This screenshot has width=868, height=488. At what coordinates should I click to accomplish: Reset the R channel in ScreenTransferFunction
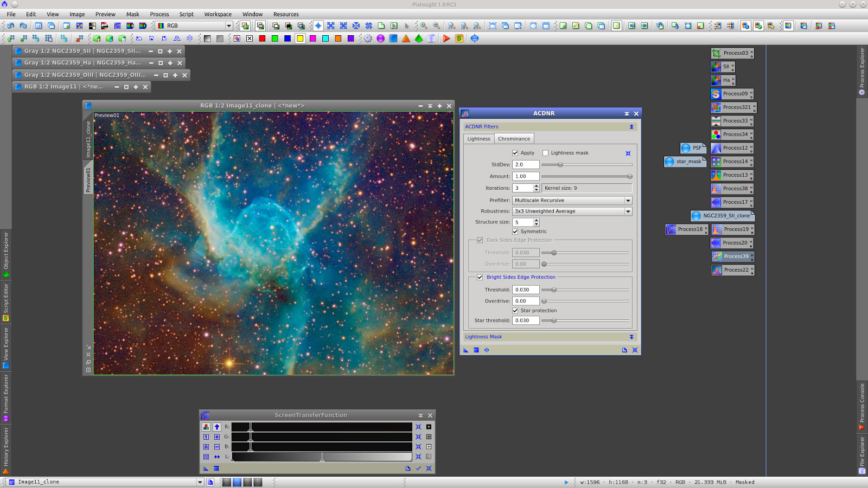click(x=418, y=427)
